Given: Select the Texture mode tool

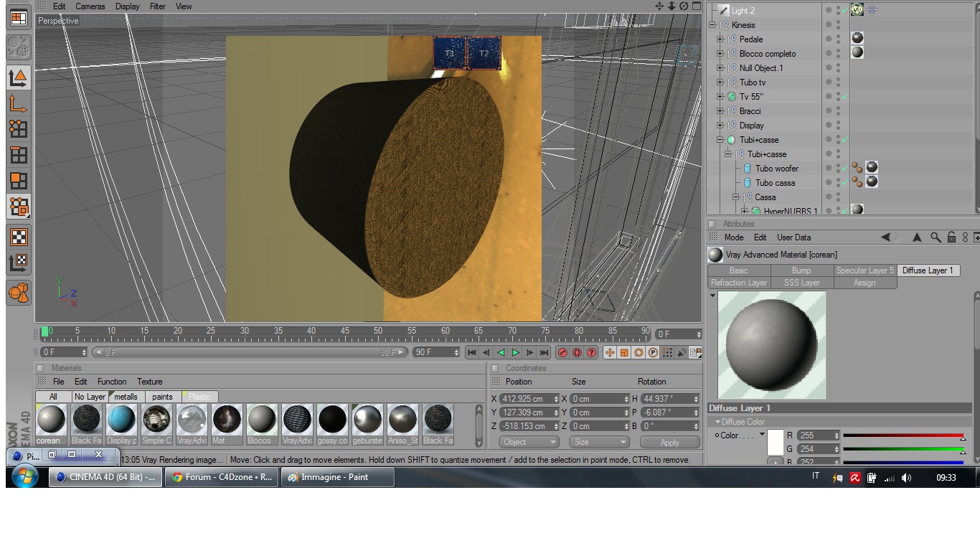Looking at the screenshot, I should (19, 237).
